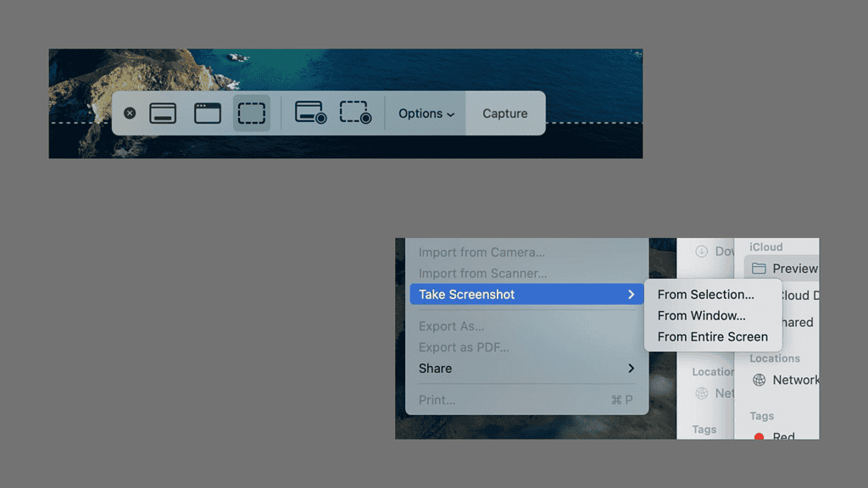The width and height of the screenshot is (868, 488).
Task: Select the Record Selected Portion tool
Action: coord(355,113)
